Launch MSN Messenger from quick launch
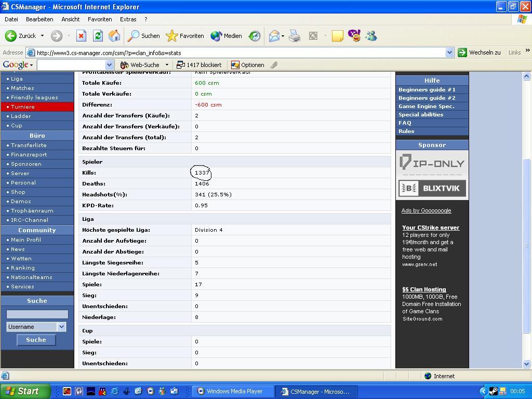Screen dimensions: 532x399 (x=162, y=392)
